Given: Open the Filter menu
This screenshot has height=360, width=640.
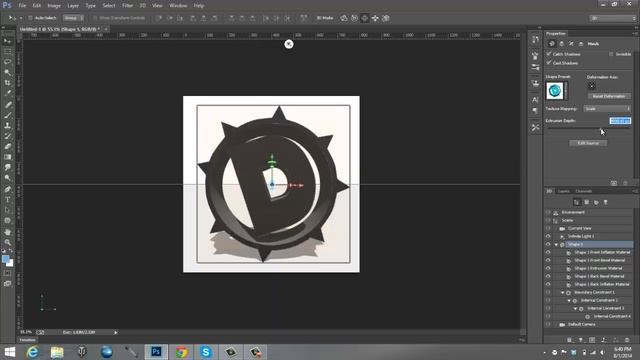Looking at the screenshot, I should [127, 6].
